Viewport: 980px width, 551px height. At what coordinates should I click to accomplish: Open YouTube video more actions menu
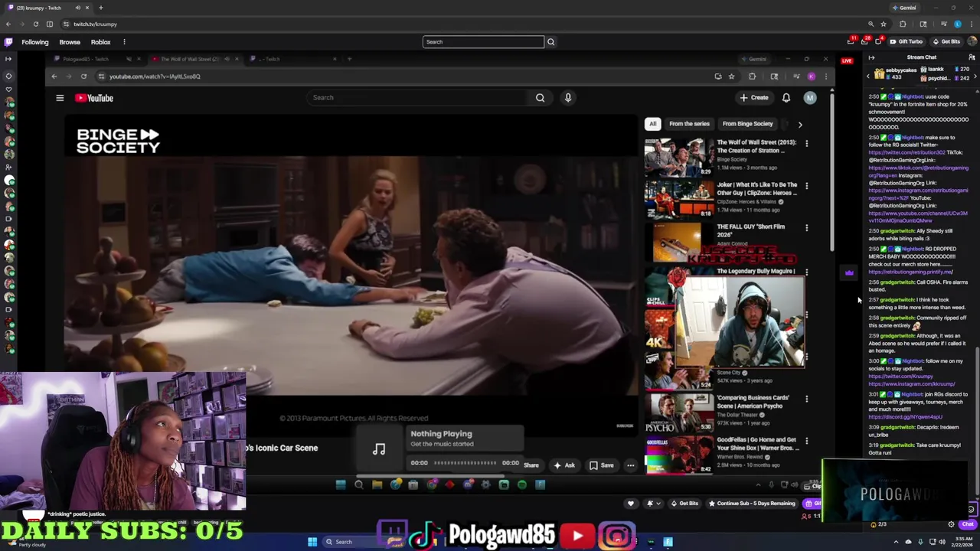click(630, 465)
